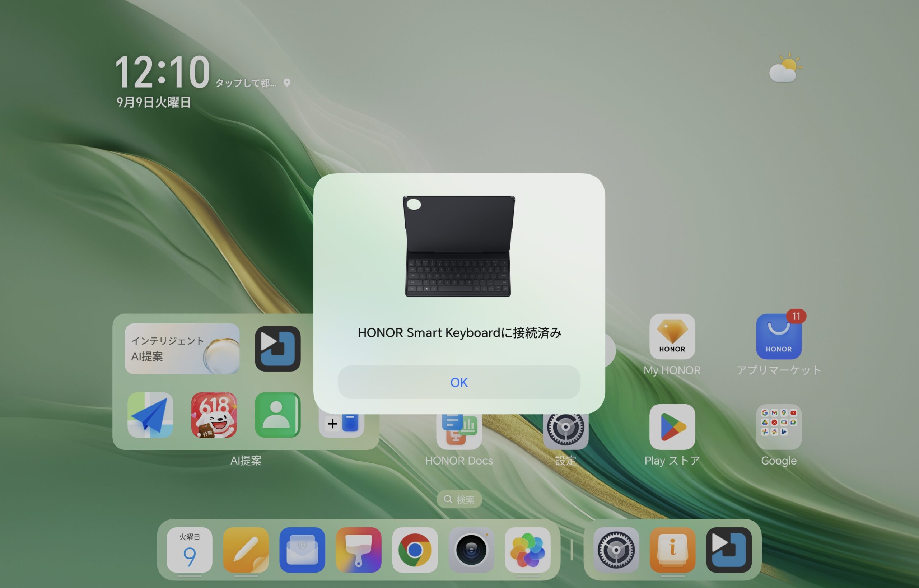Viewport: 919px width, 588px height.
Task: Tap the weather widget sun cloud icon
Action: pyautogui.click(x=785, y=69)
